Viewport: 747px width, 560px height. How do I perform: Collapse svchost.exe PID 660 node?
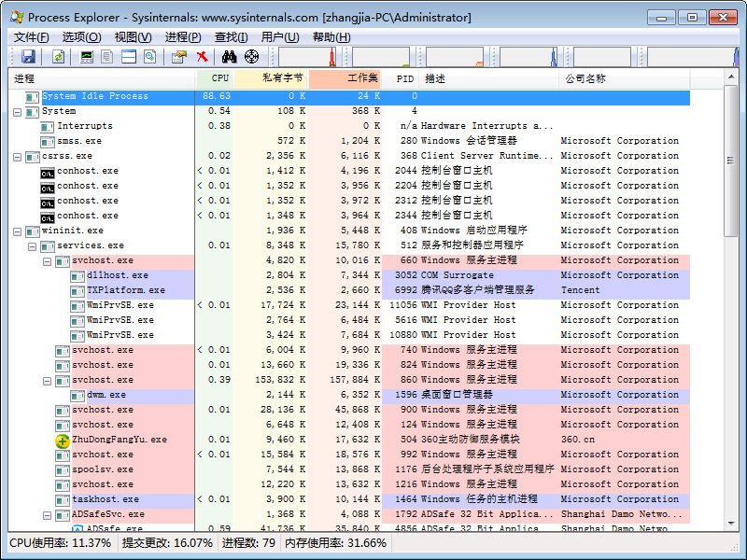click(x=48, y=261)
